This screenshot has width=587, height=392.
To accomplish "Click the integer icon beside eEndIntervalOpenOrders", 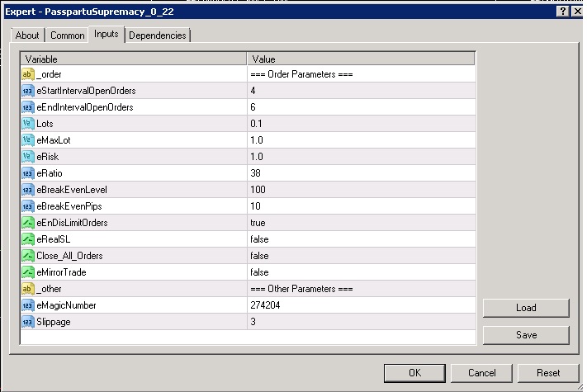I will [x=28, y=107].
